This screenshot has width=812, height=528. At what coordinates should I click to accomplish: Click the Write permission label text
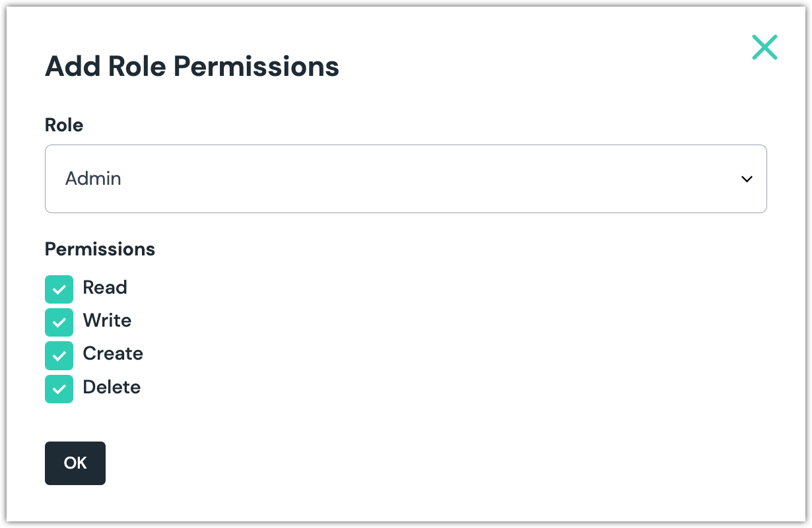point(107,321)
